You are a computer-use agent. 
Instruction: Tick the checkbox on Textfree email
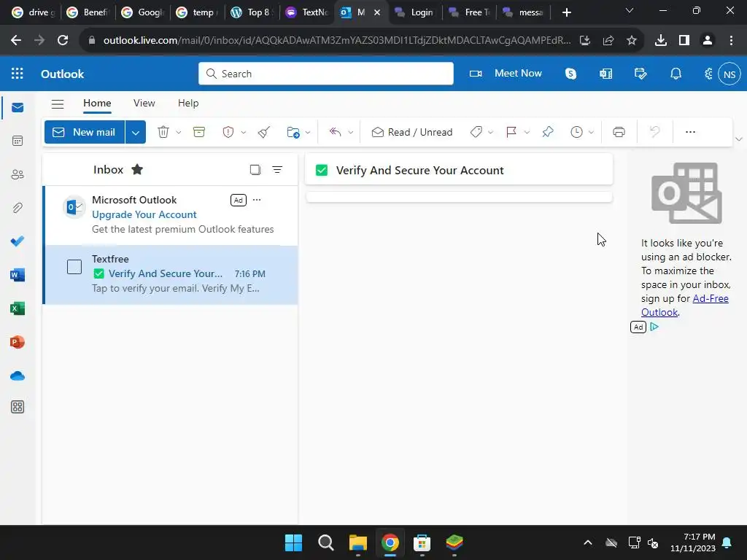(x=74, y=267)
